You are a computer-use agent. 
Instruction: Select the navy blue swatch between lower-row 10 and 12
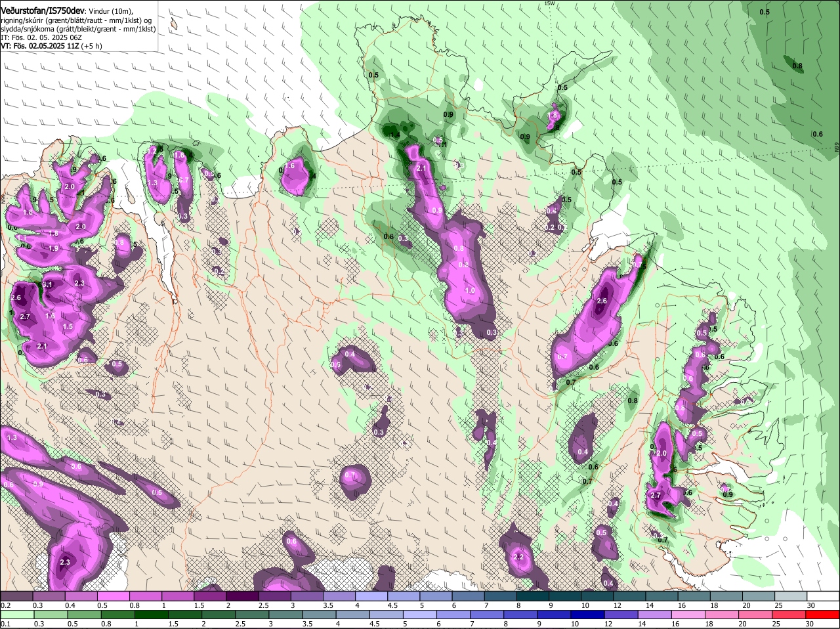tap(588, 614)
